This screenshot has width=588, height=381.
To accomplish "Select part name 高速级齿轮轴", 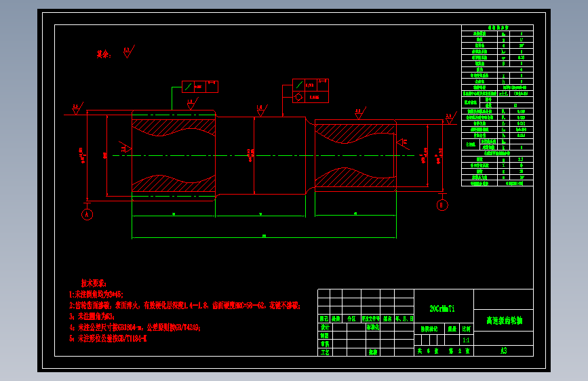I will pyautogui.click(x=504, y=320).
